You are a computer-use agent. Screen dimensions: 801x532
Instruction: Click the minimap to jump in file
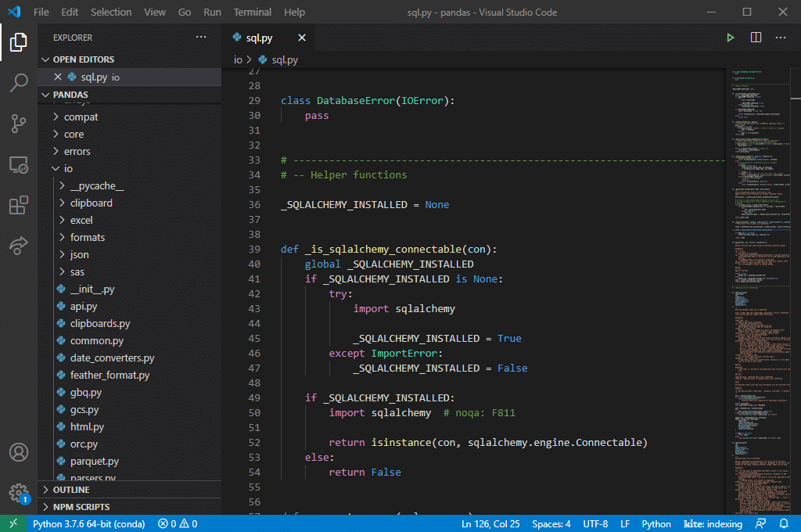[x=759, y=235]
